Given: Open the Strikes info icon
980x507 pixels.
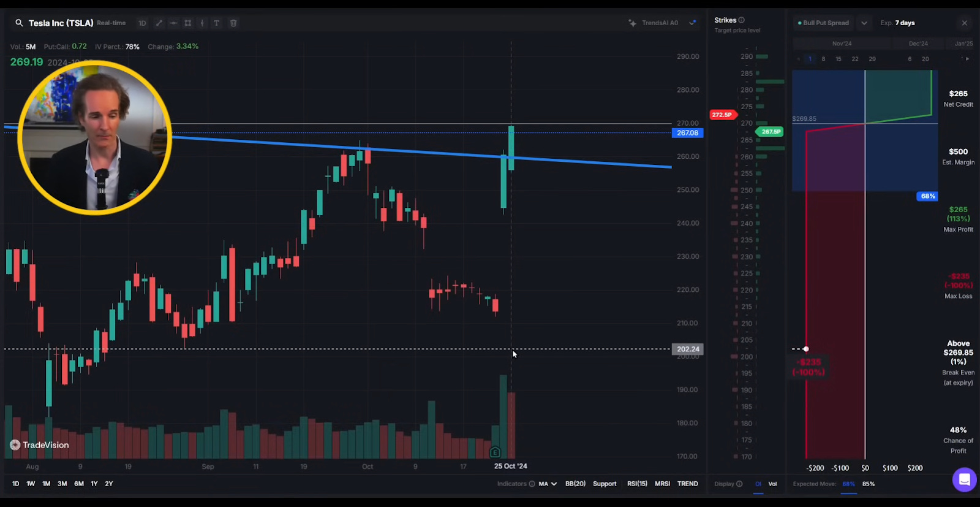Looking at the screenshot, I should tap(742, 20).
